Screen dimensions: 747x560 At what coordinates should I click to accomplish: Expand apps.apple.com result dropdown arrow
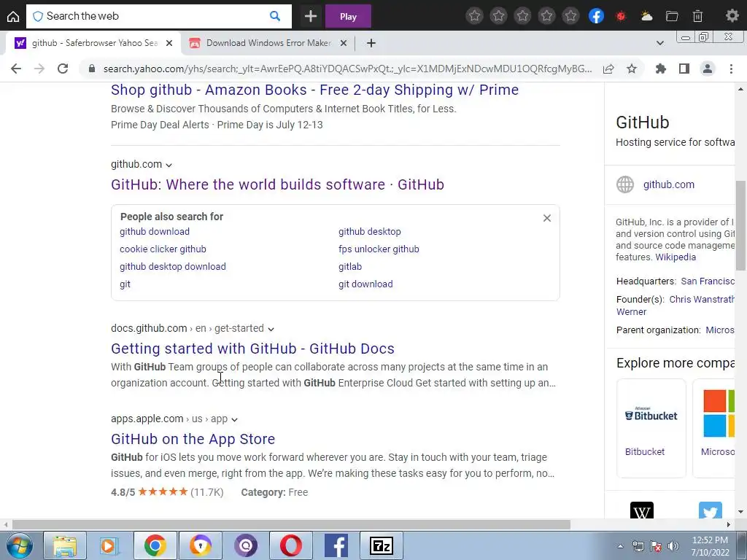234,419
